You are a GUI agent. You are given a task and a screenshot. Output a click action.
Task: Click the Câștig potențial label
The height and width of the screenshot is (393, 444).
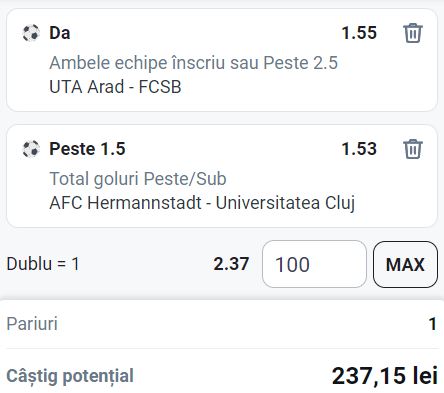(x=70, y=376)
